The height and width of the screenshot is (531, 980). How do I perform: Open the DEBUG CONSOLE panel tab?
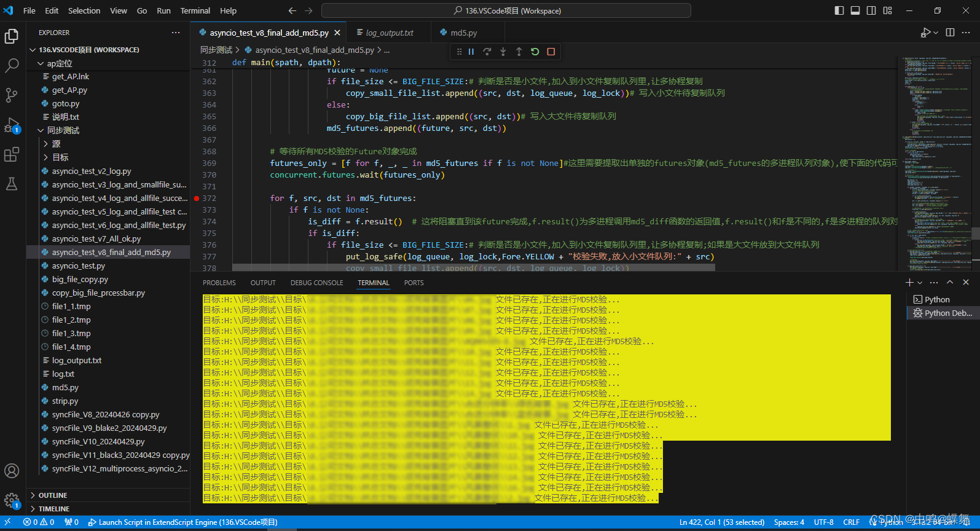(317, 283)
